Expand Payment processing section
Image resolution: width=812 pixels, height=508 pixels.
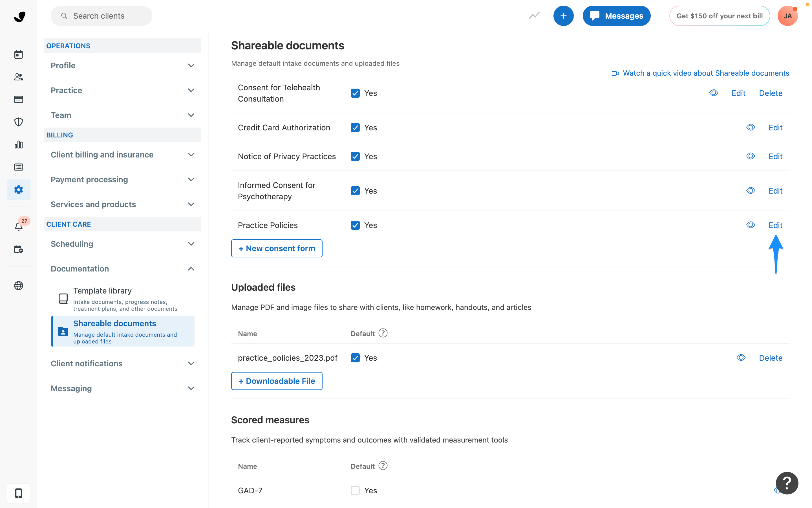point(122,179)
